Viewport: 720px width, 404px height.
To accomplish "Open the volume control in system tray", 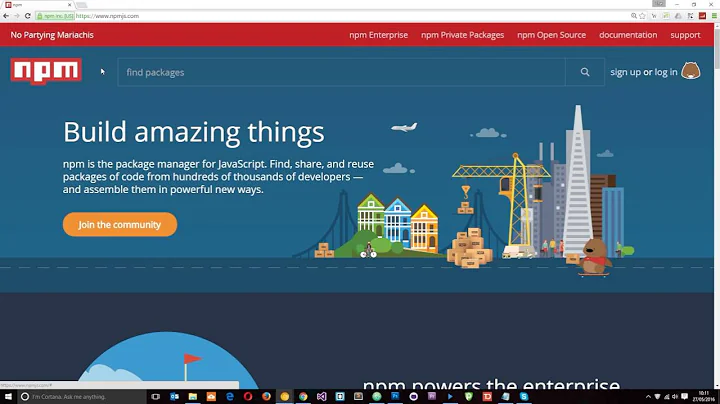I will coord(675,397).
